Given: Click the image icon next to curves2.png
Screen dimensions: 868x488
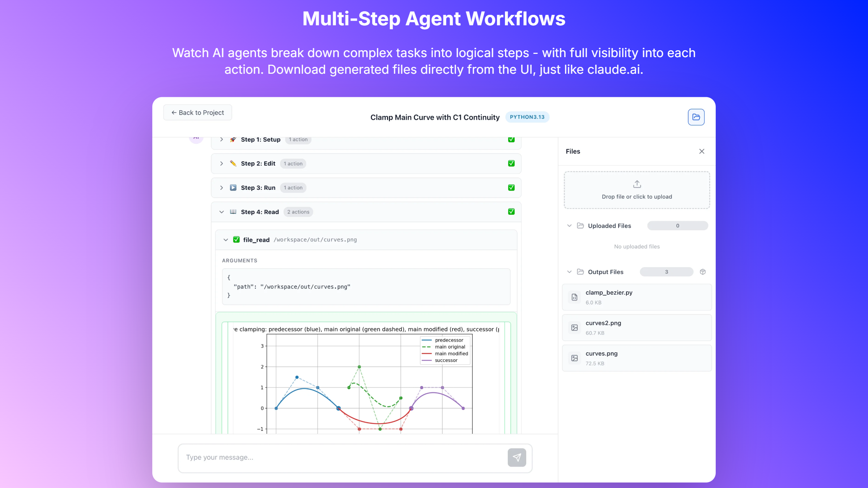Looking at the screenshot, I should 574,328.
